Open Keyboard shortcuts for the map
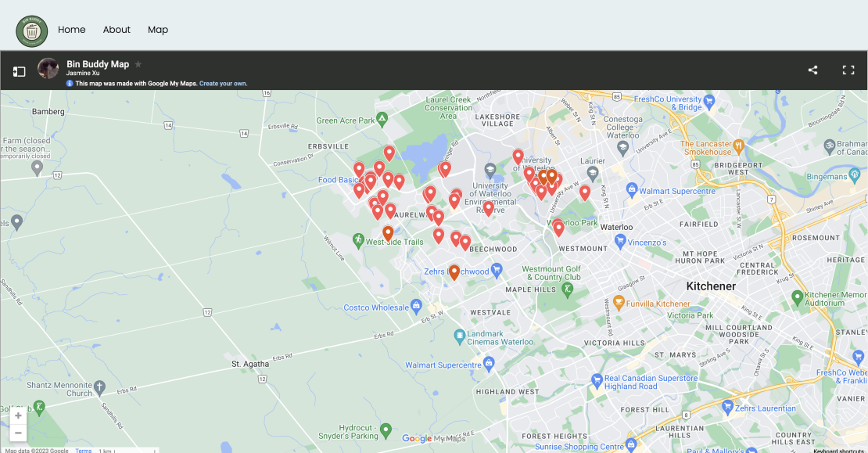The width and height of the screenshot is (868, 453). [x=838, y=450]
